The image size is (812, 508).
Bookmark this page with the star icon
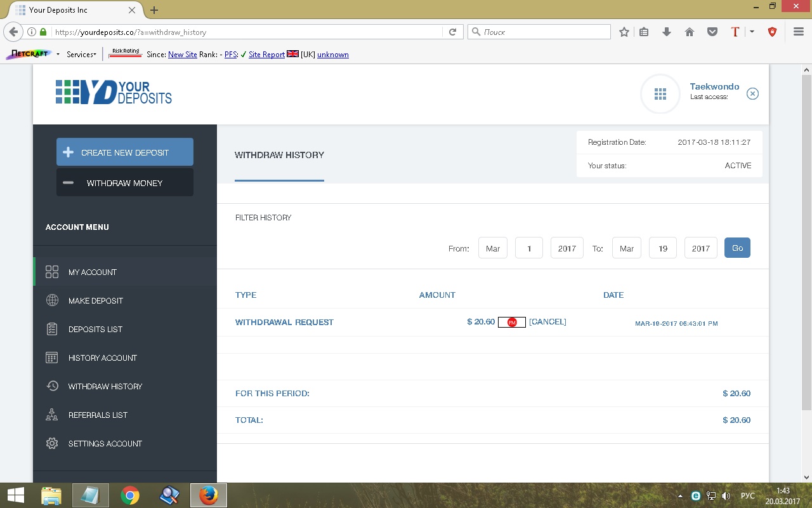point(624,32)
